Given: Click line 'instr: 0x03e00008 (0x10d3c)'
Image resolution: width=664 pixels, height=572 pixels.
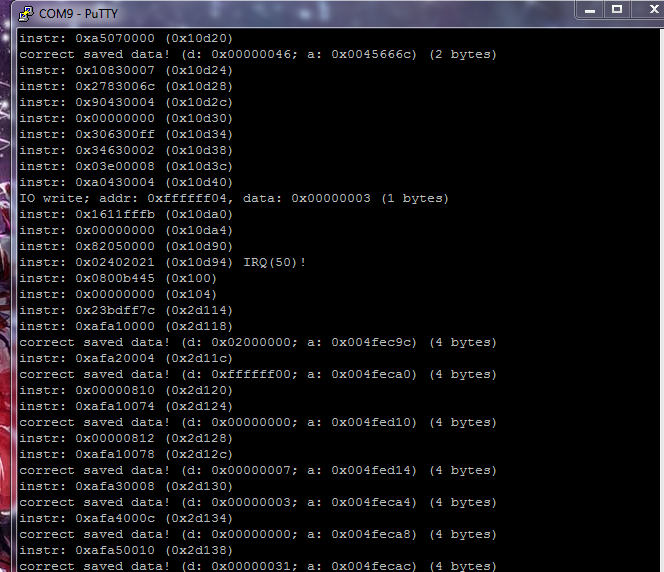Looking at the screenshot, I should coord(126,166).
